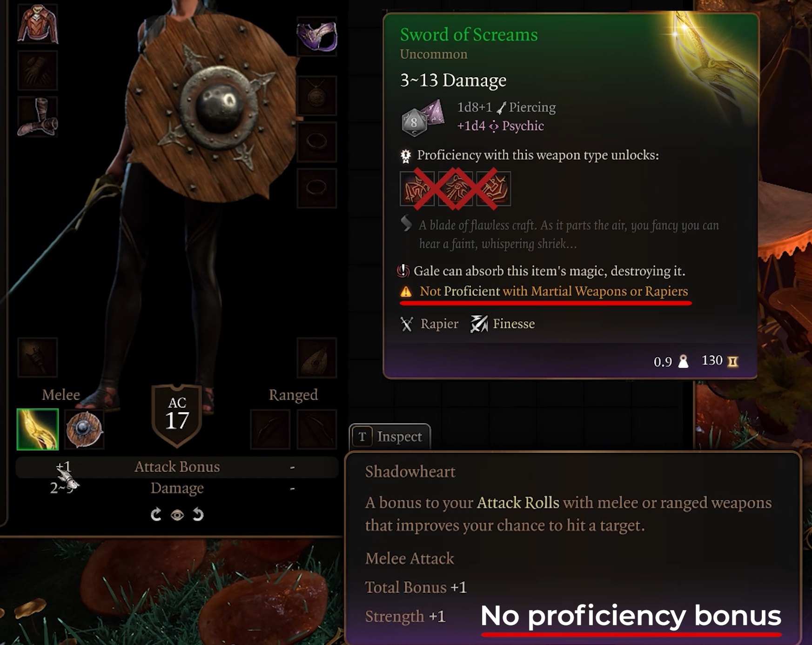This screenshot has height=645, width=812.
Task: Click the first crossed-out weapon action icon
Action: (417, 188)
